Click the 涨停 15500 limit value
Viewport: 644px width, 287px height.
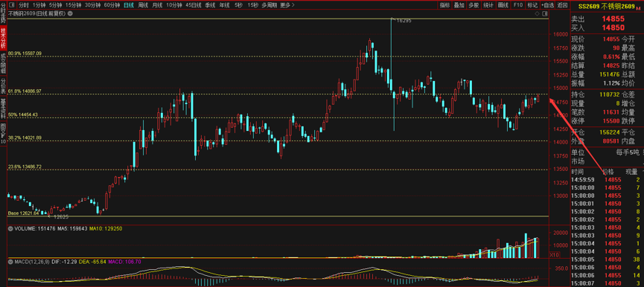(612, 121)
